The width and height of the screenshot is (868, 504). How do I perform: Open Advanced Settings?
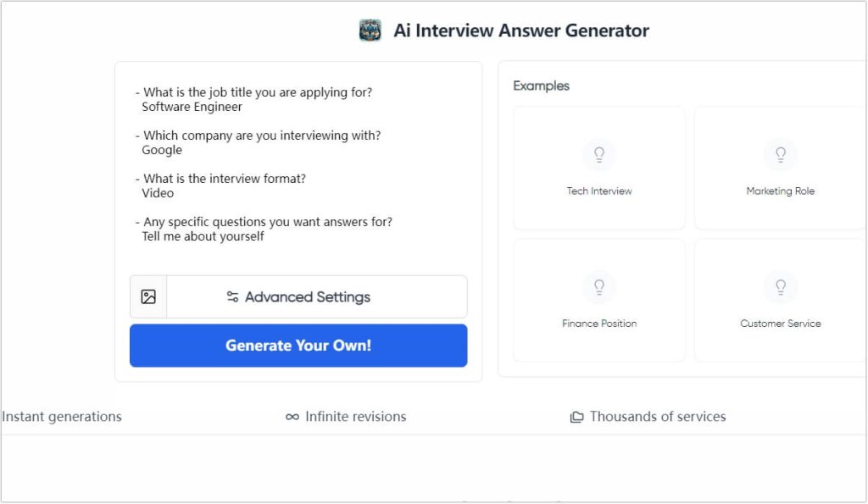[x=308, y=296]
